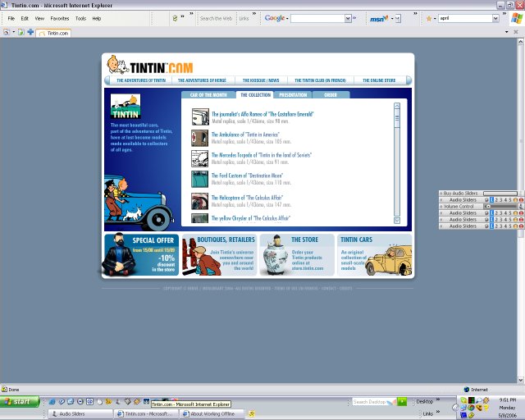The image size is (525, 420).
Task: Expand taskbar Links toolbar chevron
Action: click(438, 412)
